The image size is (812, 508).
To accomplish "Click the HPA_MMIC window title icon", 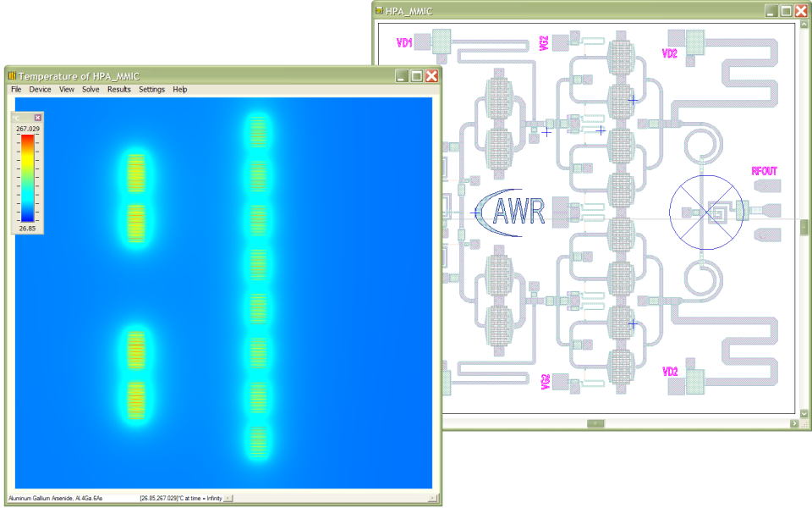I will (x=379, y=11).
